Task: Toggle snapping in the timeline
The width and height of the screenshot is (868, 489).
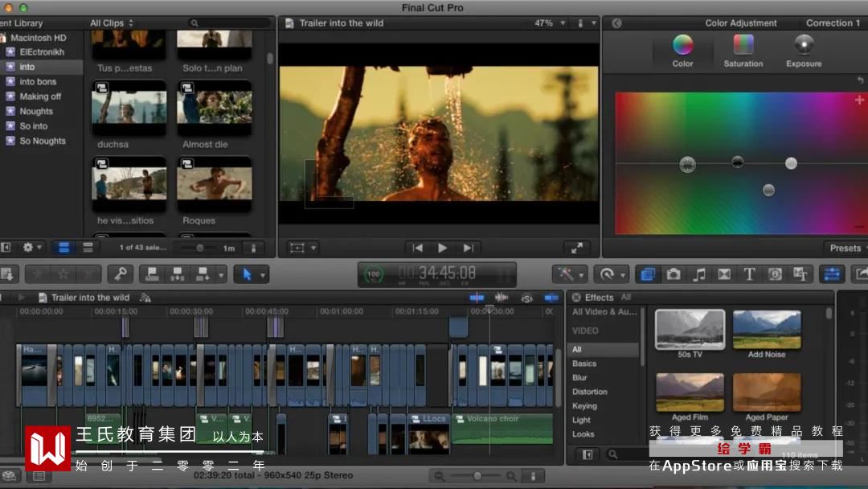Action: pos(551,298)
